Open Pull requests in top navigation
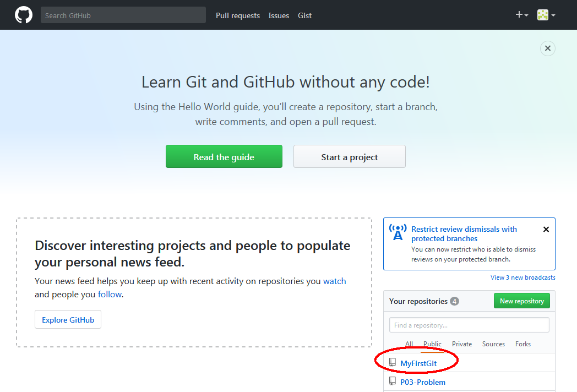This screenshot has height=392, width=577. coord(237,15)
